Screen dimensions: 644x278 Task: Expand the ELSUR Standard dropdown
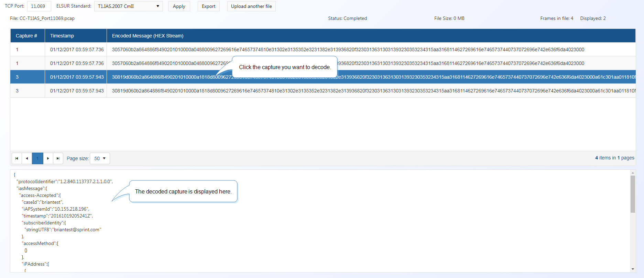(x=128, y=6)
